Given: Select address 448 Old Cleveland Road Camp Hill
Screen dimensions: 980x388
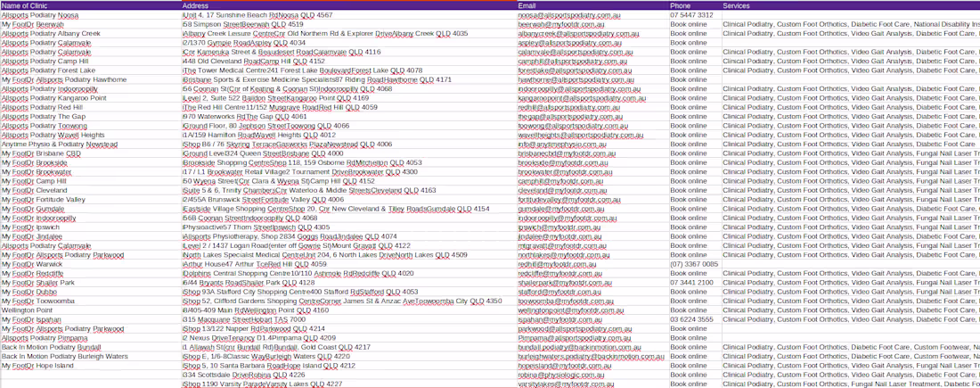Looking at the screenshot, I should coord(349,62).
